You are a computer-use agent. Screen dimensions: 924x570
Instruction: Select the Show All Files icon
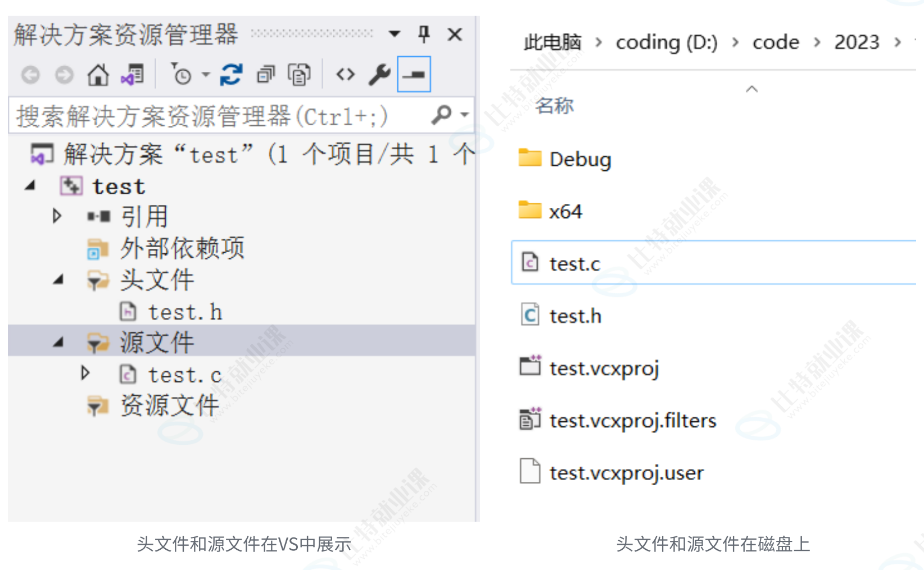tap(298, 74)
